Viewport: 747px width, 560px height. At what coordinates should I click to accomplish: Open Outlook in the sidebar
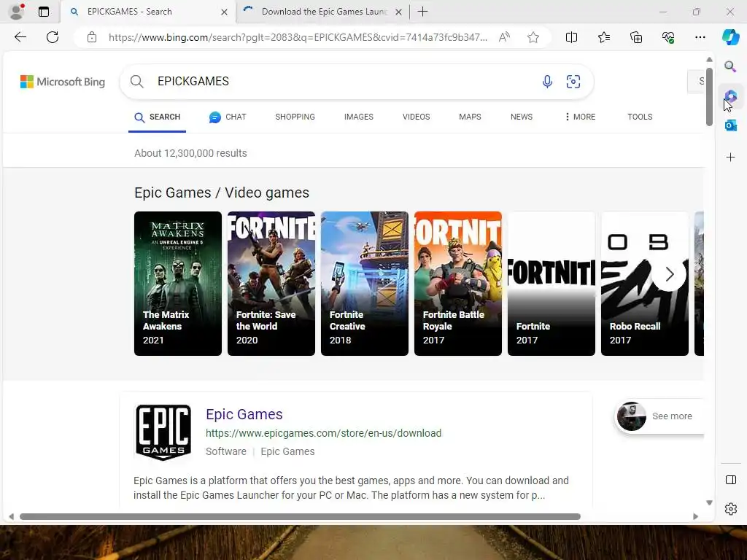[731, 125]
